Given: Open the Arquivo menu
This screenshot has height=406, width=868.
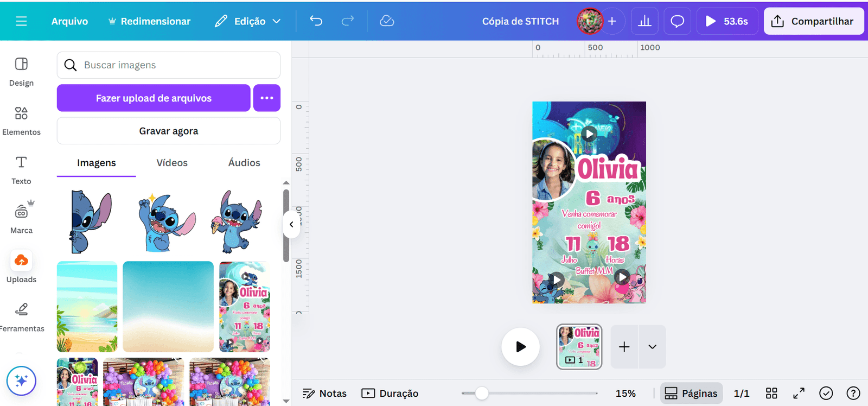Looking at the screenshot, I should [69, 21].
